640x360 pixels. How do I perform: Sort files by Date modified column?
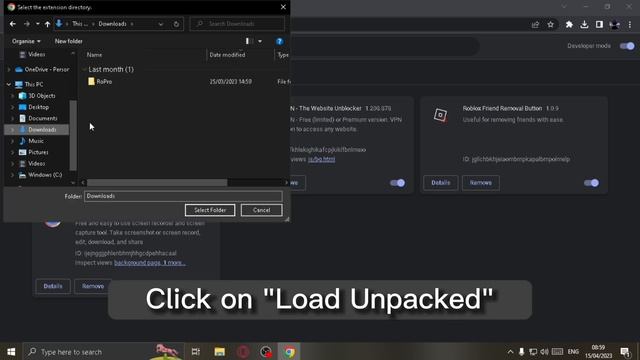pos(227,55)
